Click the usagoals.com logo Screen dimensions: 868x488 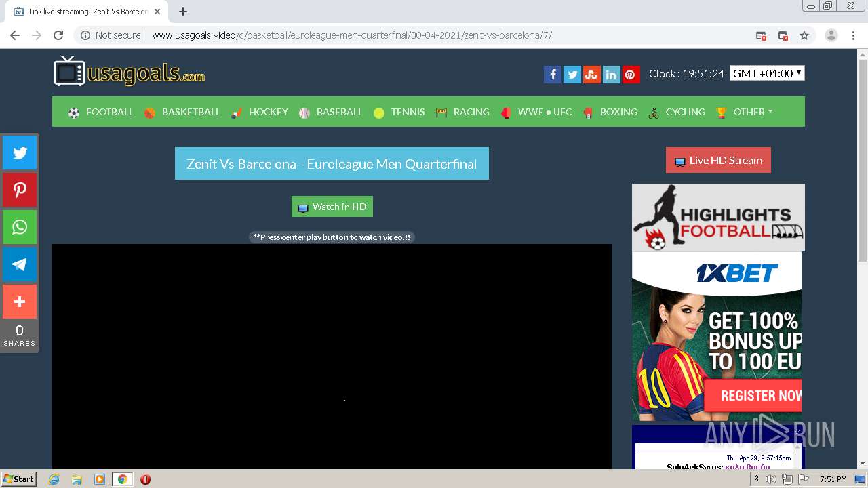(130, 71)
